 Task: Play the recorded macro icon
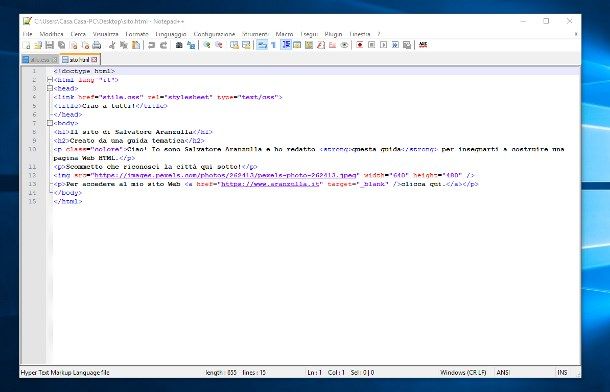coord(383,45)
